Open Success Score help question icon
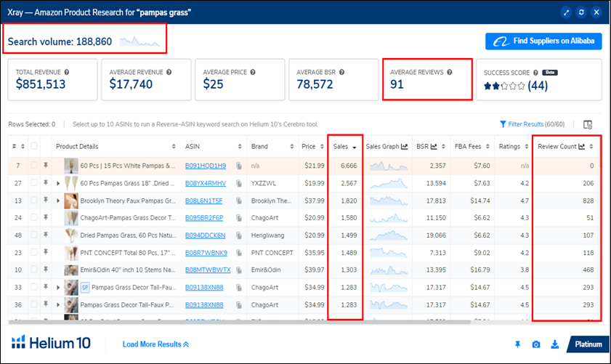Image resolution: width=611 pixels, height=364 pixels. coord(535,73)
